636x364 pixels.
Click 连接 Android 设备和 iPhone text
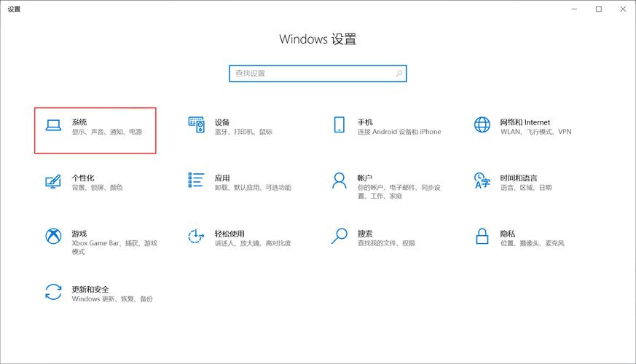click(x=399, y=132)
